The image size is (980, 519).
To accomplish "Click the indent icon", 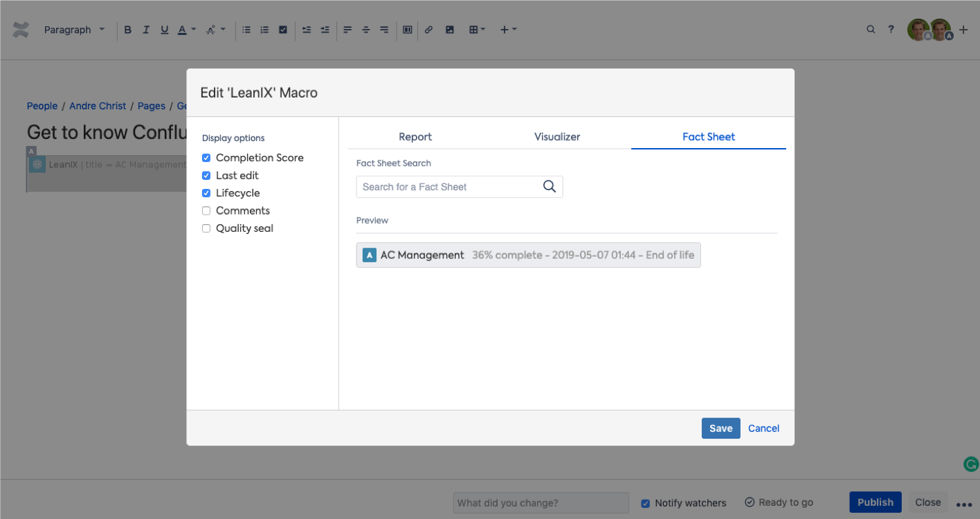I will [x=325, y=30].
